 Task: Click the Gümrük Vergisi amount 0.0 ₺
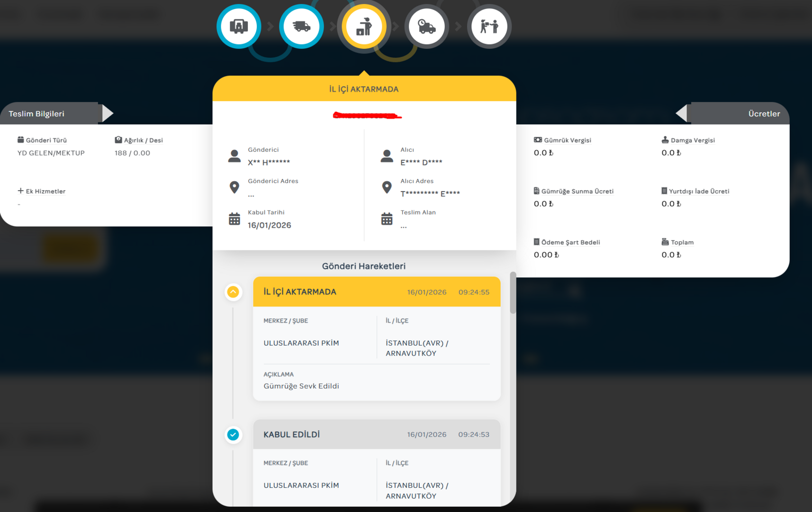point(543,153)
